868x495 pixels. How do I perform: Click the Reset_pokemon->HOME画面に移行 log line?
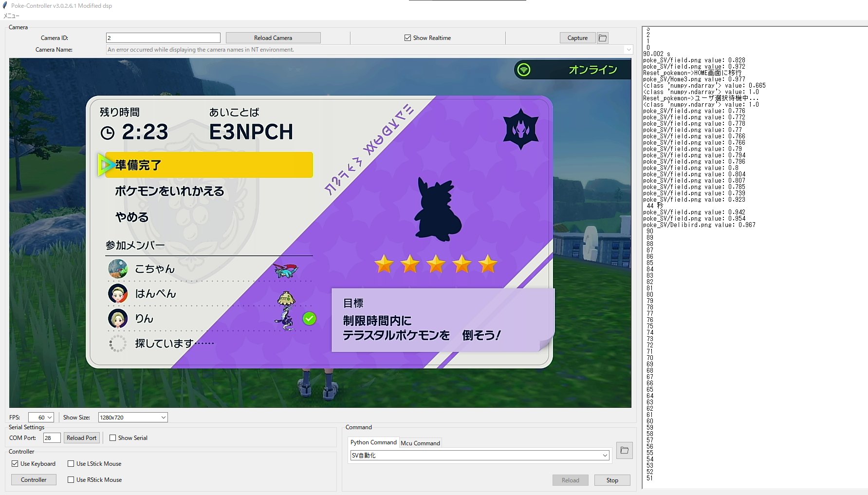tap(692, 73)
